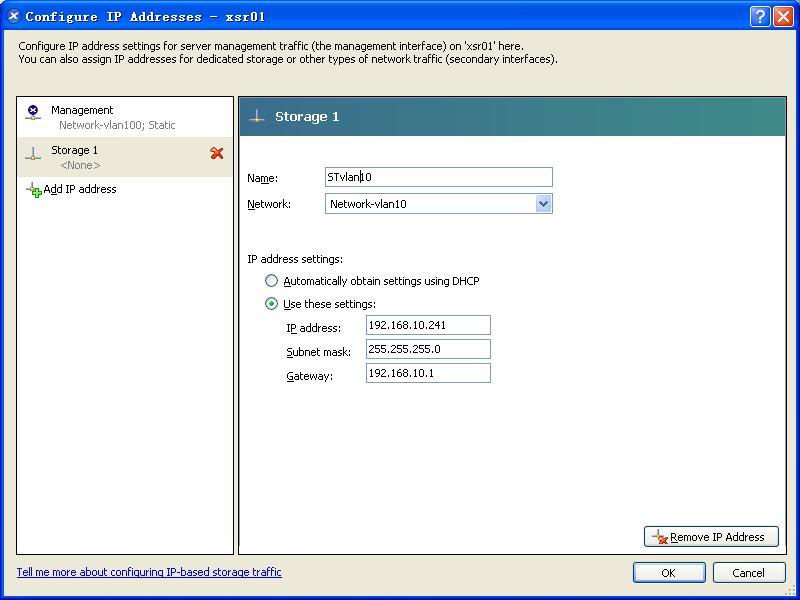Click the Name field with STvlan10
The height and width of the screenshot is (600, 800).
pyautogui.click(x=439, y=177)
